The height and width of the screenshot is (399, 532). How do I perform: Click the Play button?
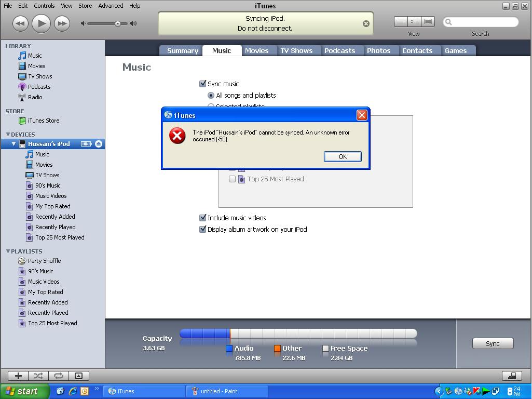point(41,23)
